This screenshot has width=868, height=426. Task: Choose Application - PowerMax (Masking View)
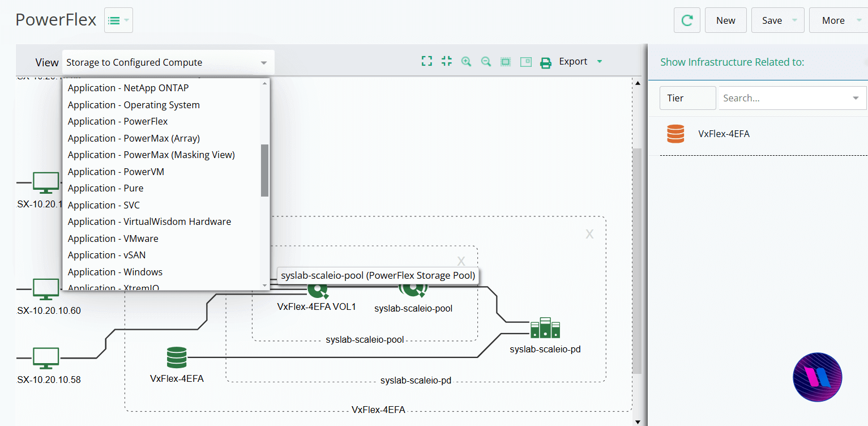coord(151,155)
